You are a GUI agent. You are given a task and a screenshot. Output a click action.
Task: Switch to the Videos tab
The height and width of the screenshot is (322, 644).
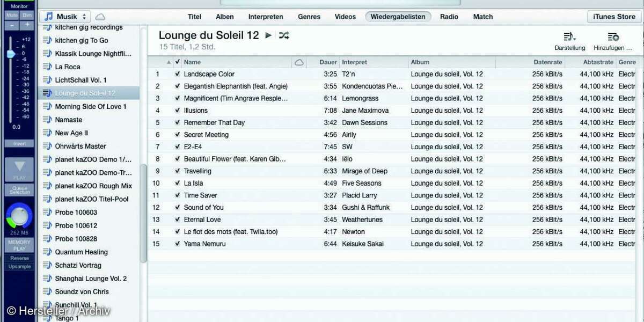[345, 17]
